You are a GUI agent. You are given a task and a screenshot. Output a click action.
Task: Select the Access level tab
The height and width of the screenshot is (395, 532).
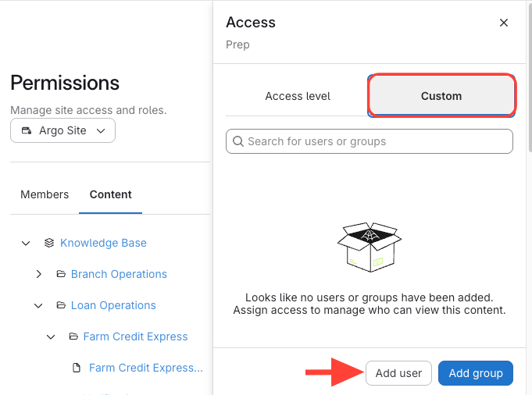(298, 96)
